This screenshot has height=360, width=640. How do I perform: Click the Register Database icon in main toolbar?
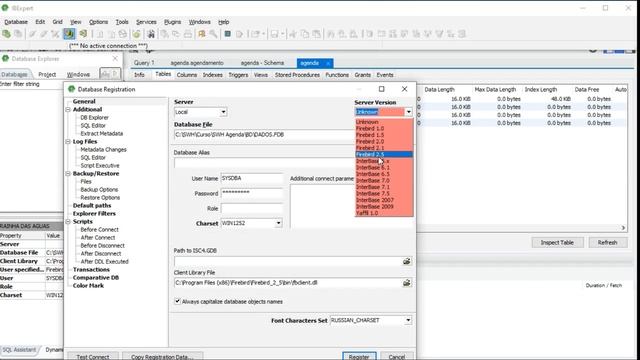7,34
